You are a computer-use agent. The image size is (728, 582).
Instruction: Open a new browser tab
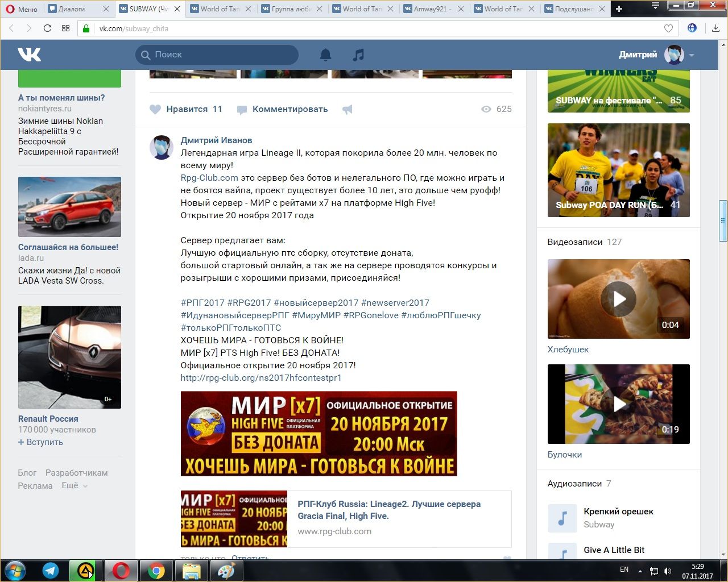(x=619, y=9)
